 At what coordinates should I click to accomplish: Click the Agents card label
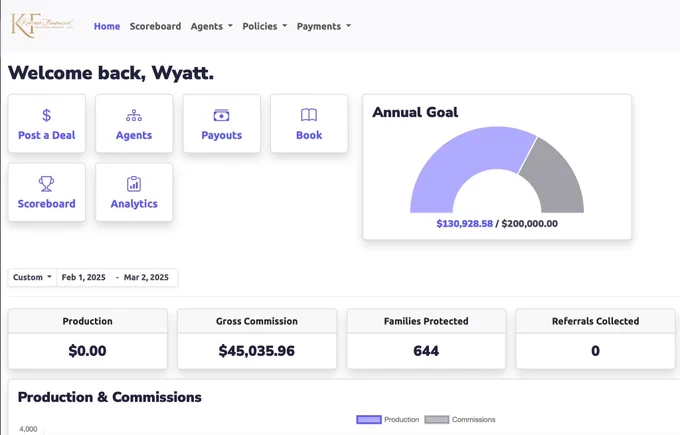point(134,135)
